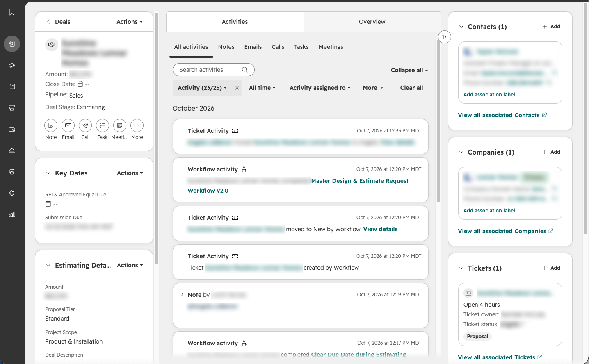Open Estimating Details Actions dropdown
Viewport: 589px width, 364px height.
coord(130,265)
